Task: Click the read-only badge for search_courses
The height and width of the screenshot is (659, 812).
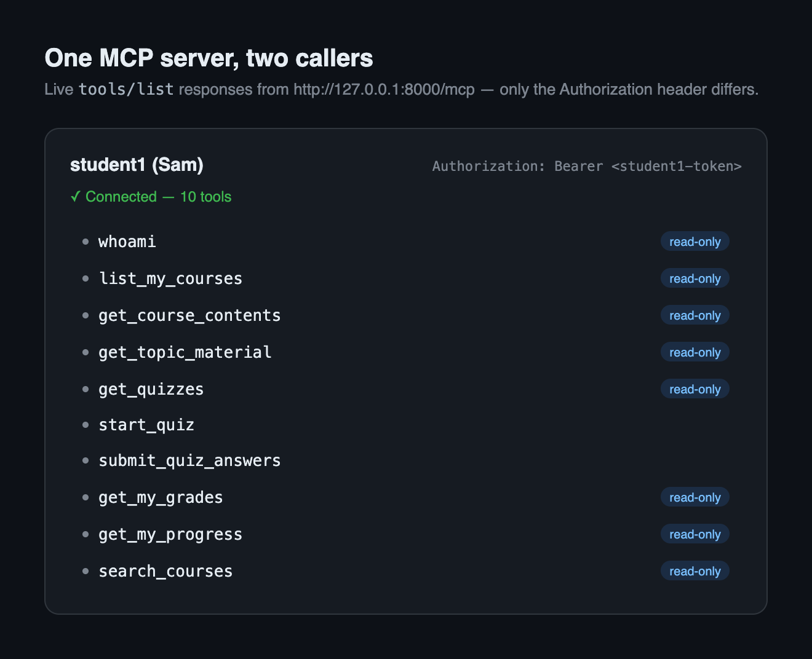Action: coord(695,571)
